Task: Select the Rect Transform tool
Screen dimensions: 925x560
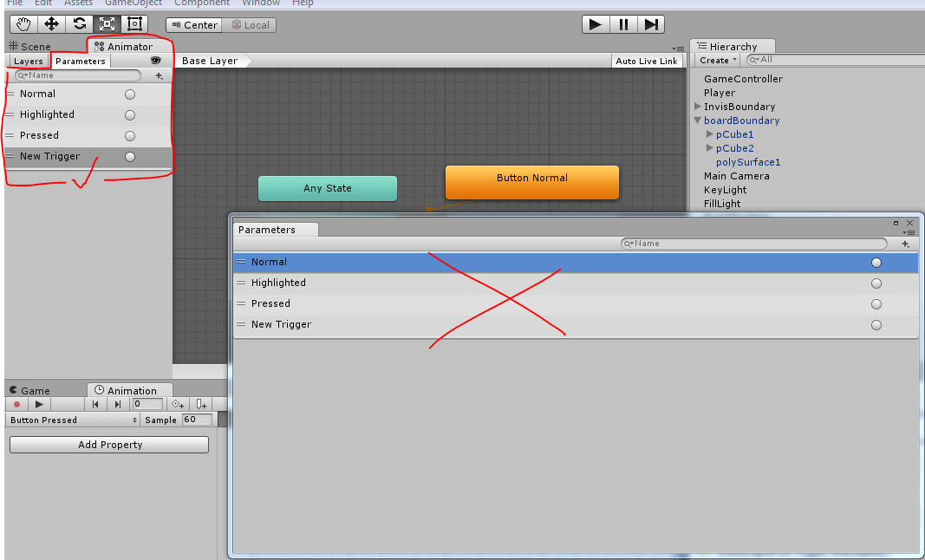Action: 134,24
